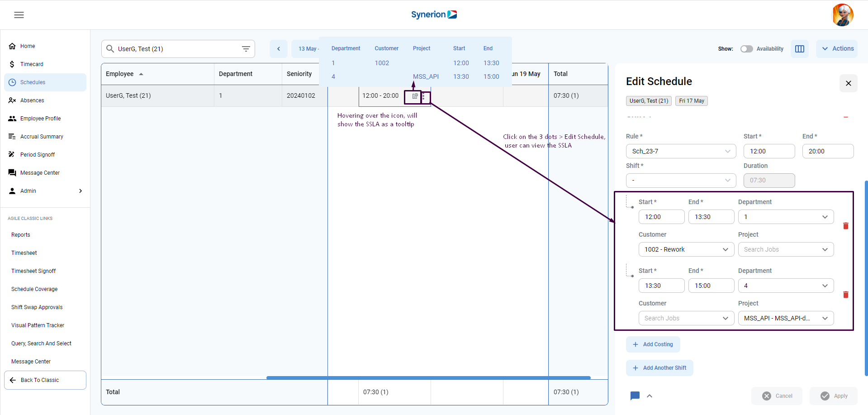868x415 pixels.
Task: Open Timesheet classic link
Action: 24,253
